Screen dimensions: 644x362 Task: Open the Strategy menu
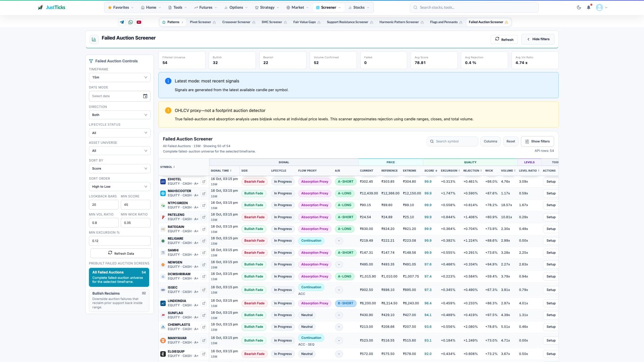click(267, 7)
